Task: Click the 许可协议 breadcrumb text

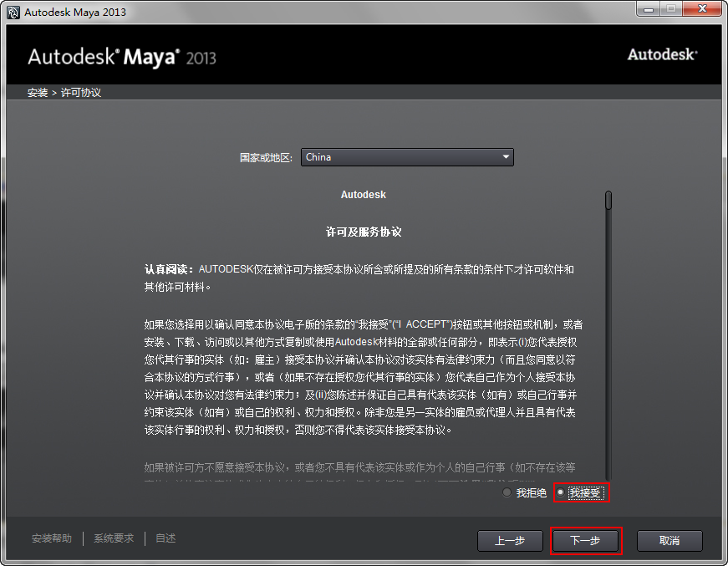Action: pos(81,93)
